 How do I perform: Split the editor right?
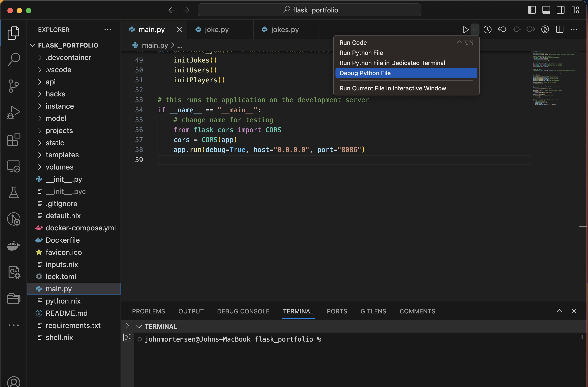point(560,30)
